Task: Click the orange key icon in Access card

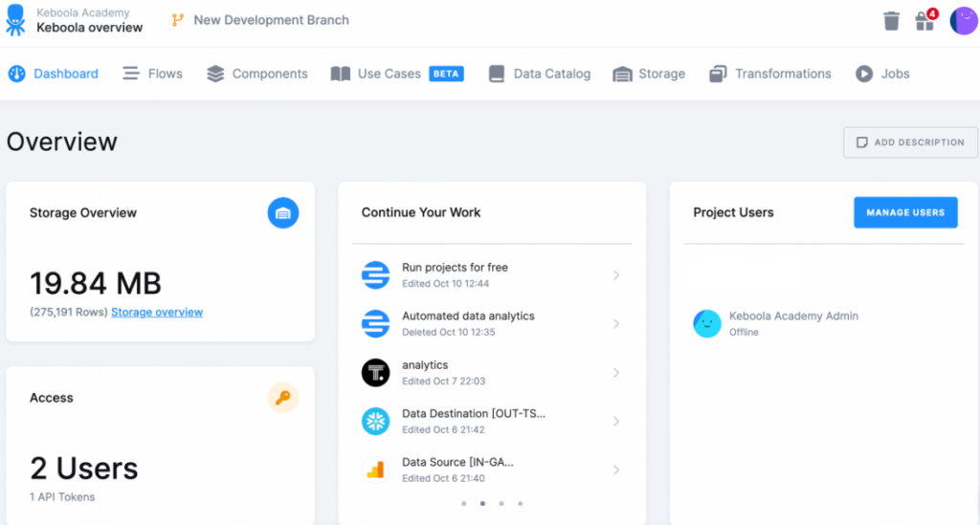Action: click(283, 398)
